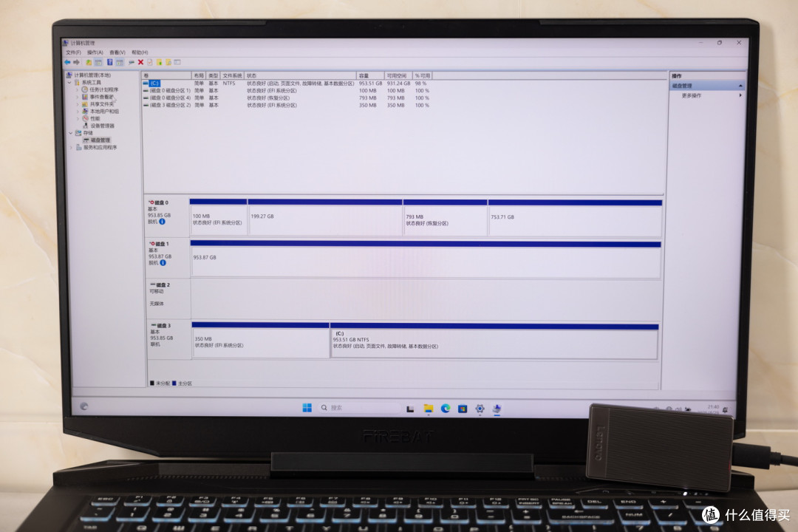Sort by the 可用空间 column header
This screenshot has height=532, width=798.
click(x=398, y=75)
